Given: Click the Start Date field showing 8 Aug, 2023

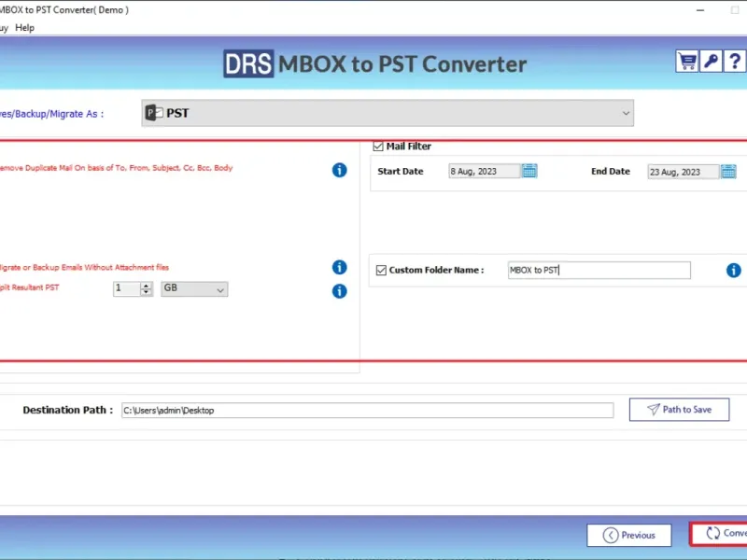Looking at the screenshot, I should 485,171.
